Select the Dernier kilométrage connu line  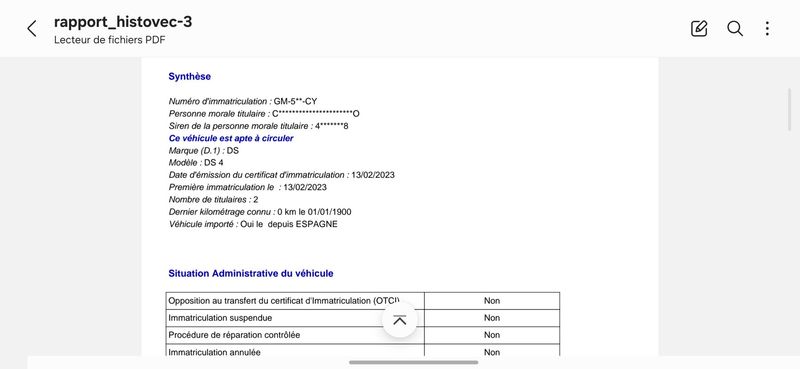coord(260,212)
